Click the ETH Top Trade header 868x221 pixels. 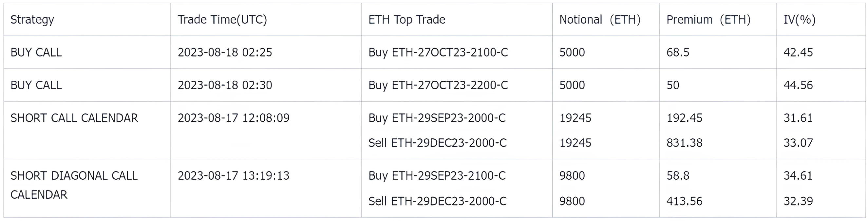407,20
